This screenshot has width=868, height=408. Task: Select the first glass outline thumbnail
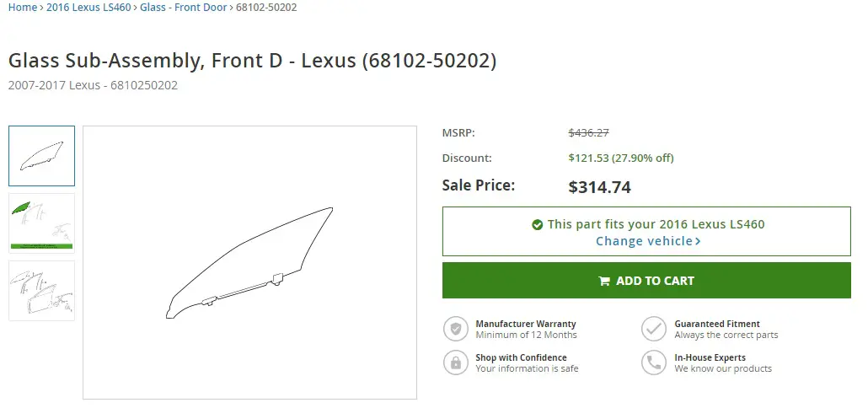tap(41, 156)
